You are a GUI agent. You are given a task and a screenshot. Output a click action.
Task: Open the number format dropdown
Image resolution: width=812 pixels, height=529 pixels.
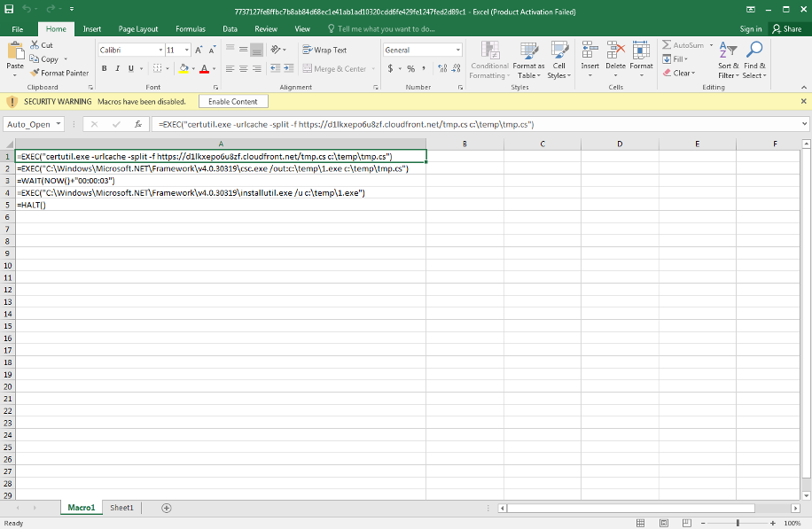[x=458, y=51]
